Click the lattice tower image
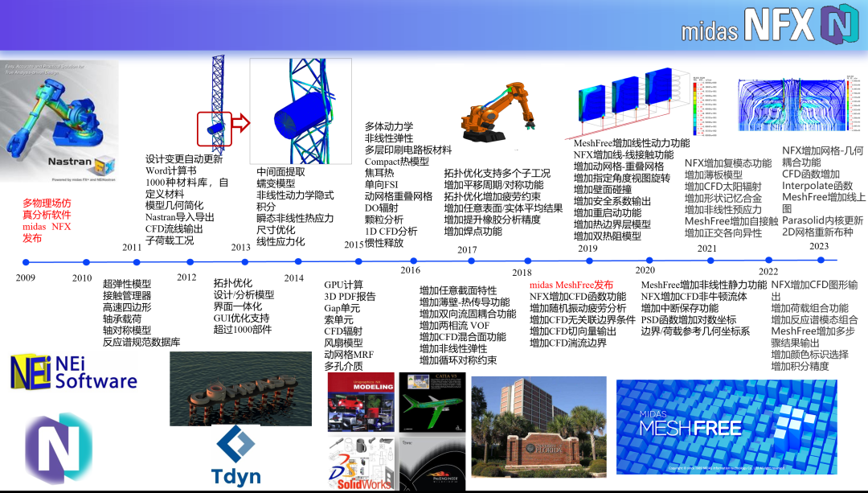The image size is (868, 493). pyautogui.click(x=218, y=104)
